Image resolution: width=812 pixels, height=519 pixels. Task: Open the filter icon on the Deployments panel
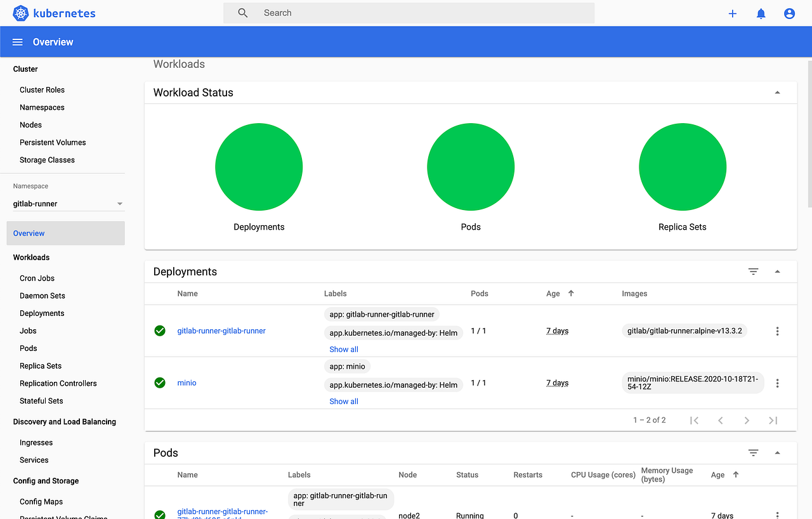753,271
